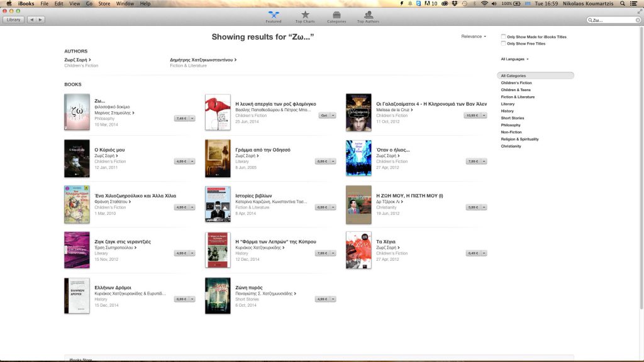This screenshot has height=362, width=644.
Task: Click the vertical scrollbar of results page
Action: [x=641, y=168]
